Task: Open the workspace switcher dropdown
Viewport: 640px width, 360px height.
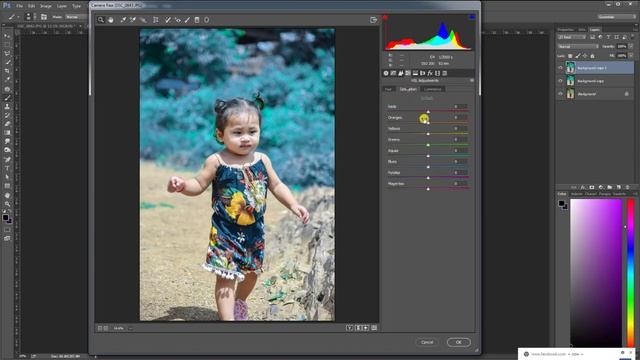Action: click(x=616, y=17)
